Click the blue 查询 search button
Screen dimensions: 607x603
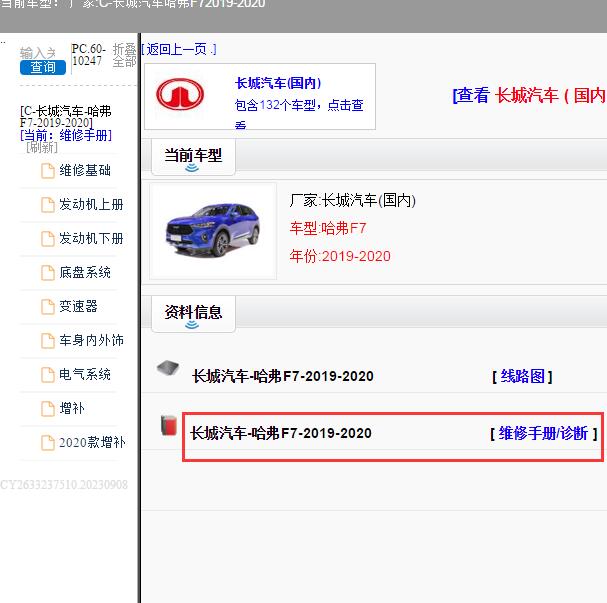[43, 67]
